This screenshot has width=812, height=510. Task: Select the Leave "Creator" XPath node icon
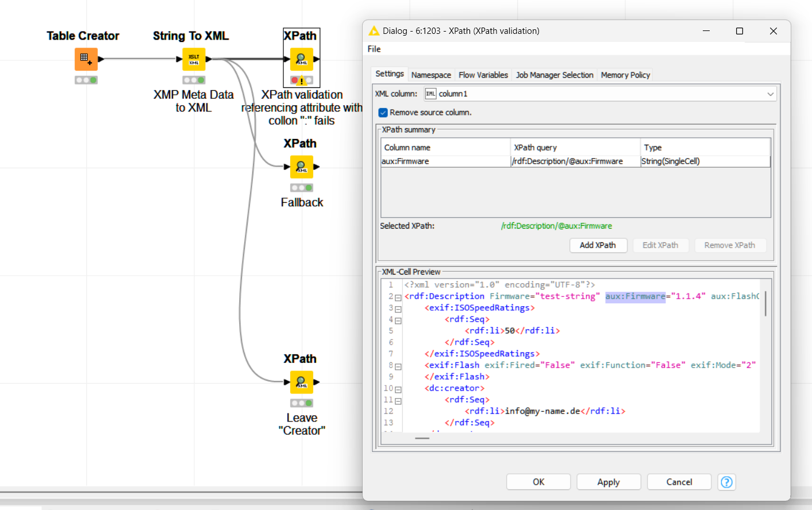point(301,382)
